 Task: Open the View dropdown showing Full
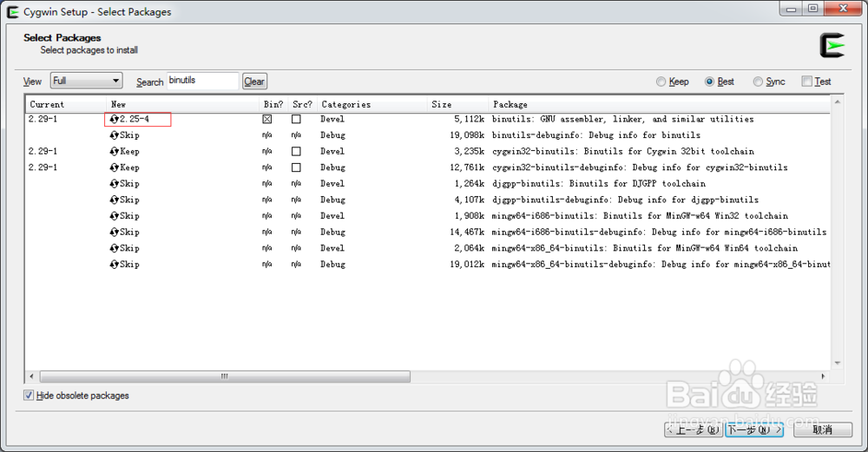tap(86, 81)
